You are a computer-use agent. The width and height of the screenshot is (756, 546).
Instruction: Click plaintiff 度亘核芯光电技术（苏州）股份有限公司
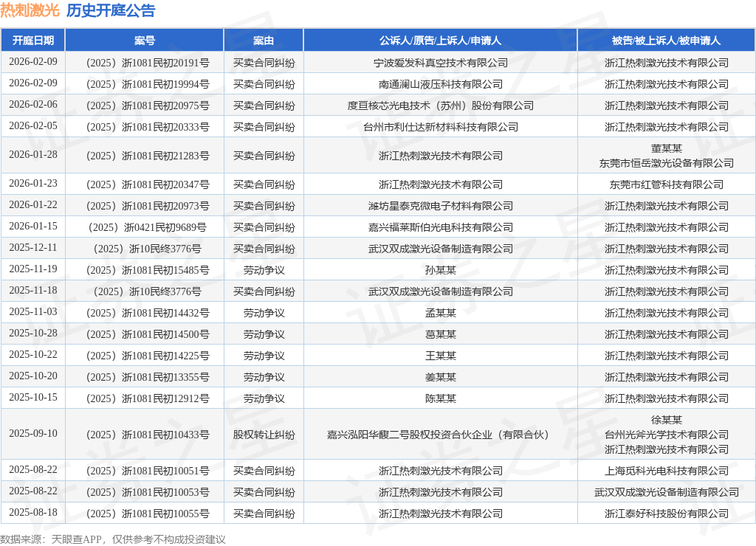click(x=441, y=106)
